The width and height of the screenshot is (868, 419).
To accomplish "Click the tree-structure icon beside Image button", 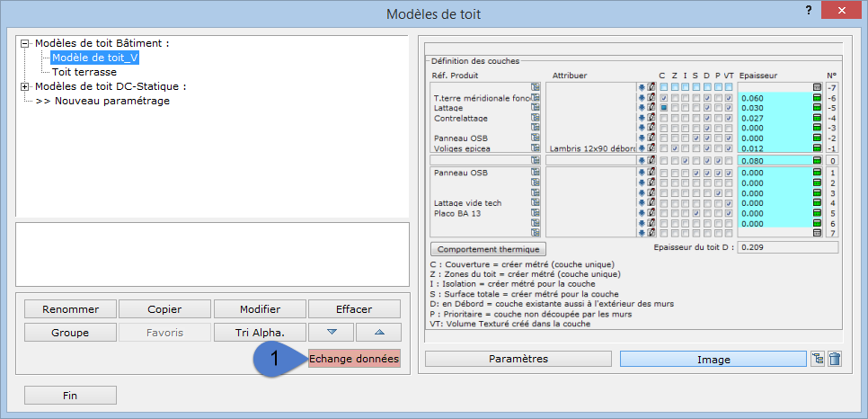I will click(x=817, y=359).
